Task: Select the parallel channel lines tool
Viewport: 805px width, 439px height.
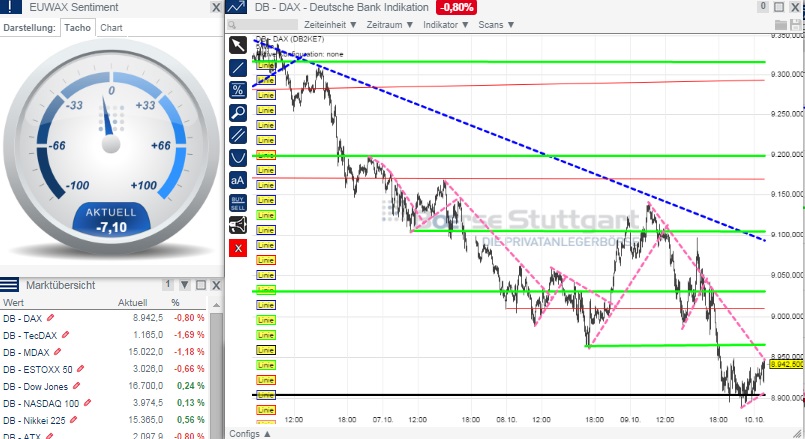Action: 238,135
